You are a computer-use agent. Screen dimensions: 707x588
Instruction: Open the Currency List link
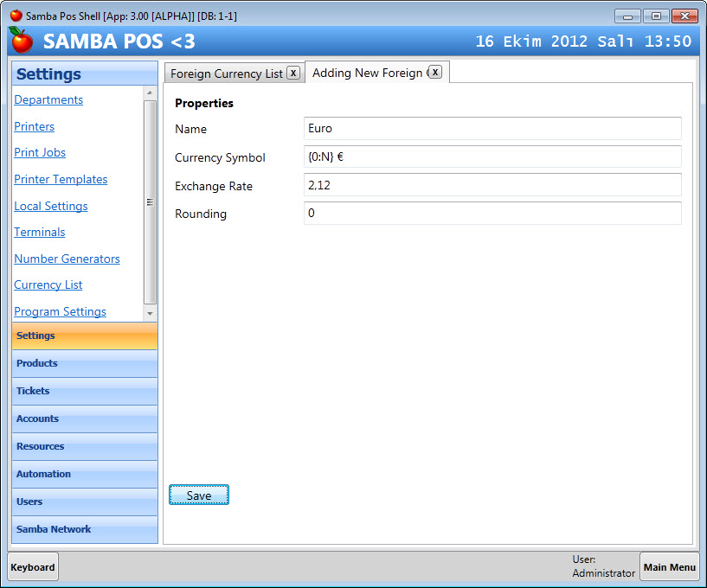(x=48, y=284)
